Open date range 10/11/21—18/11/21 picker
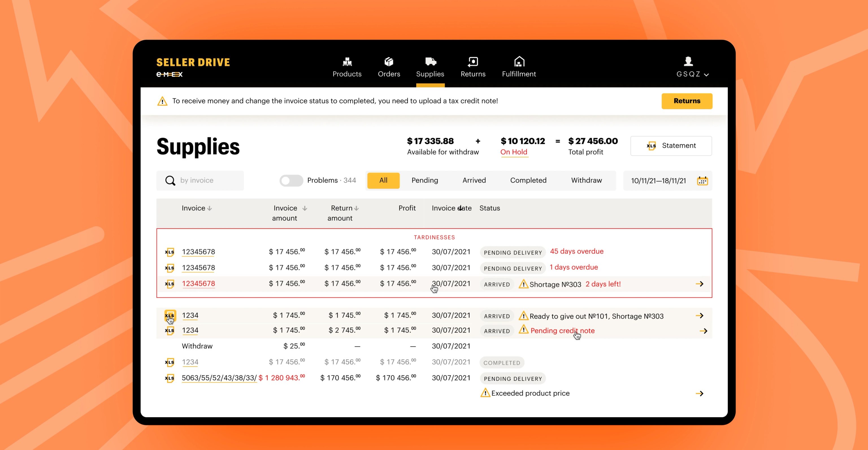Screen dimensions: 868x450 pos(667,181)
